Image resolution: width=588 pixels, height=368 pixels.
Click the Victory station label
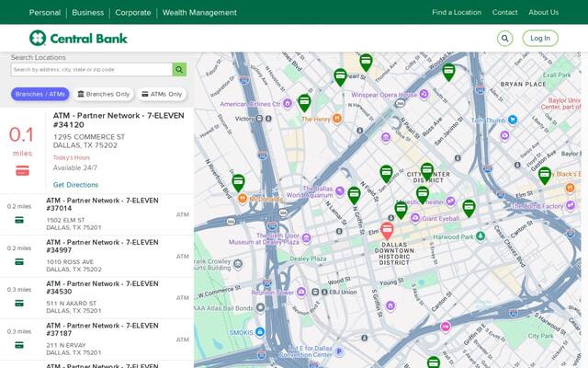tap(244, 119)
